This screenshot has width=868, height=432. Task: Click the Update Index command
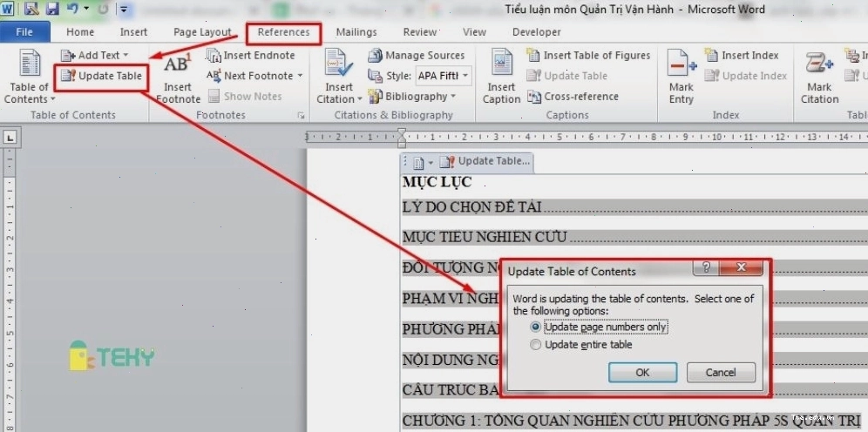click(x=746, y=76)
